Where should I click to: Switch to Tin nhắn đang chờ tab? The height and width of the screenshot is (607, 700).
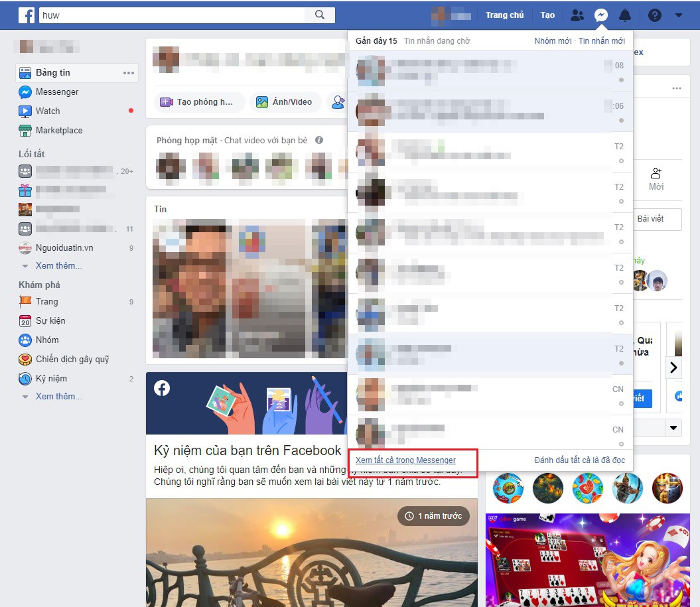pyautogui.click(x=437, y=41)
